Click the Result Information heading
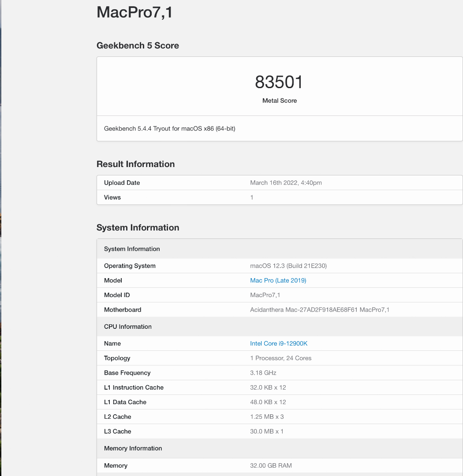The width and height of the screenshot is (463, 476). point(135,164)
